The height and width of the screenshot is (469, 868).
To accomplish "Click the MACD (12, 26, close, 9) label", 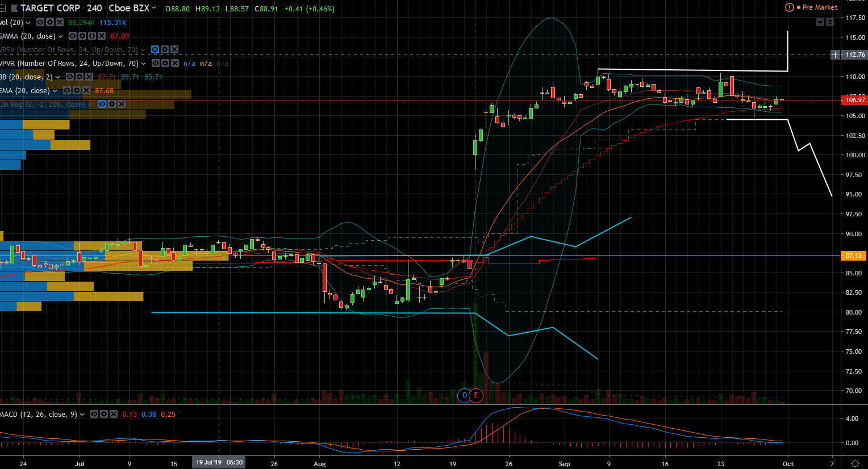I will pyautogui.click(x=39, y=414).
